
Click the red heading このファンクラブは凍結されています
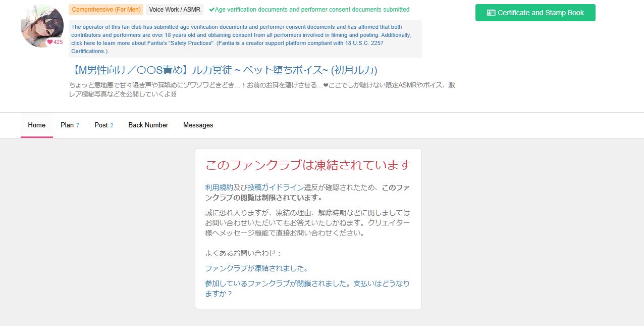tap(308, 165)
